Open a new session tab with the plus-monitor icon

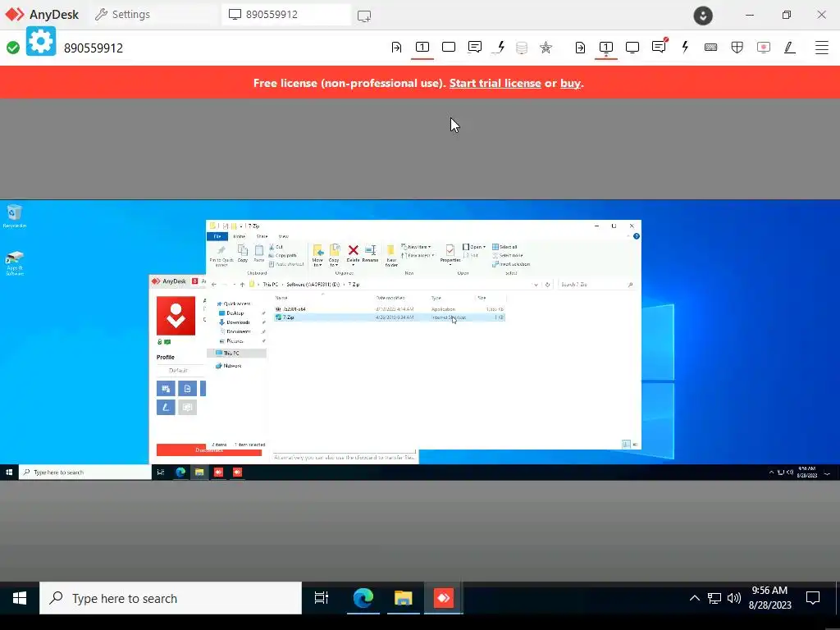[x=364, y=16]
